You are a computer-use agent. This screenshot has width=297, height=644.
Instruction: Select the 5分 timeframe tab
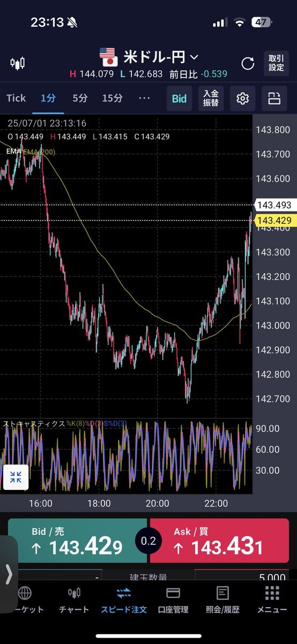(x=81, y=98)
